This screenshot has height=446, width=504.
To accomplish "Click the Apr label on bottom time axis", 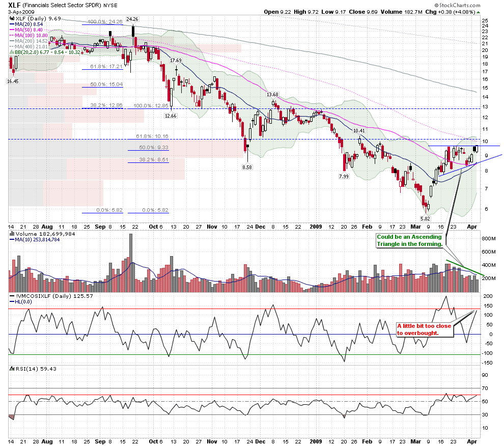I will pyautogui.click(x=472, y=441).
